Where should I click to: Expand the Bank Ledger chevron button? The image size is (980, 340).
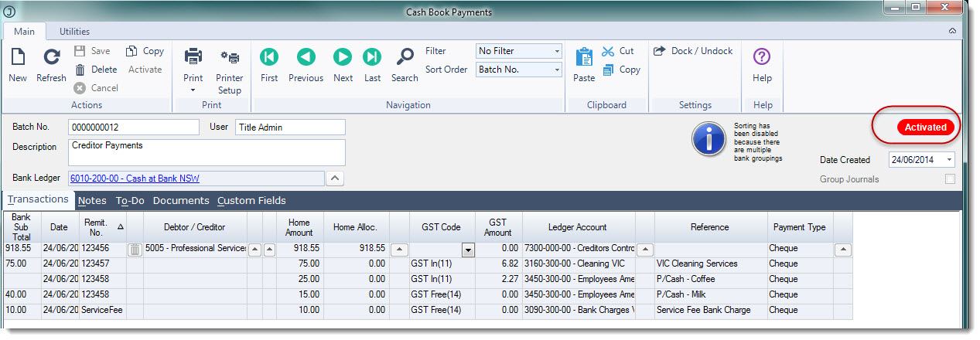click(333, 178)
